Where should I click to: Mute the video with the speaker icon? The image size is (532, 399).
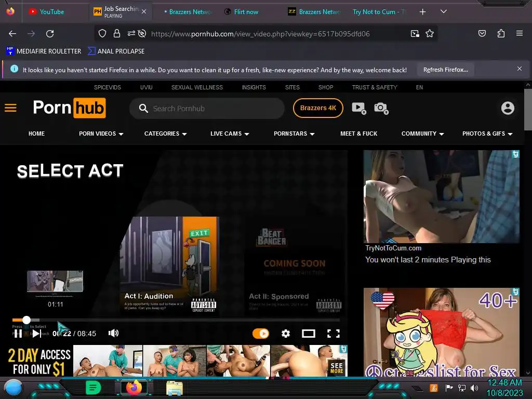point(113,333)
